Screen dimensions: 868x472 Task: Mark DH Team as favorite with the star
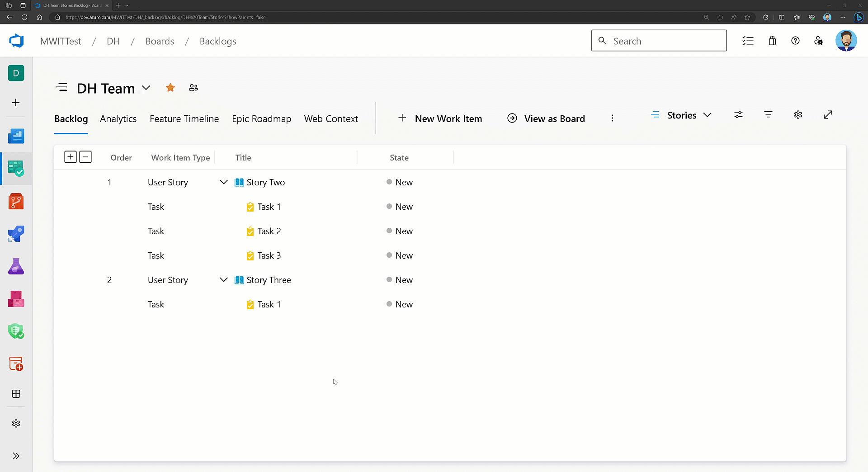point(170,87)
